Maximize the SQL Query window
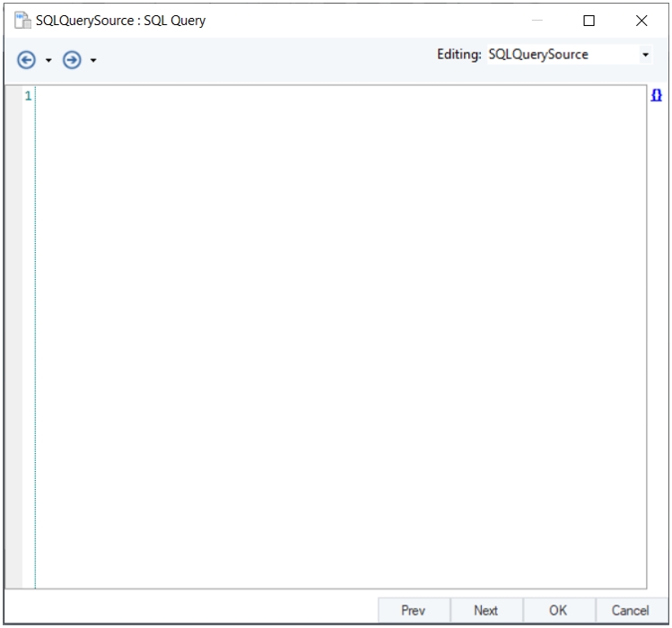Image resolution: width=672 pixels, height=628 pixels. pos(589,21)
